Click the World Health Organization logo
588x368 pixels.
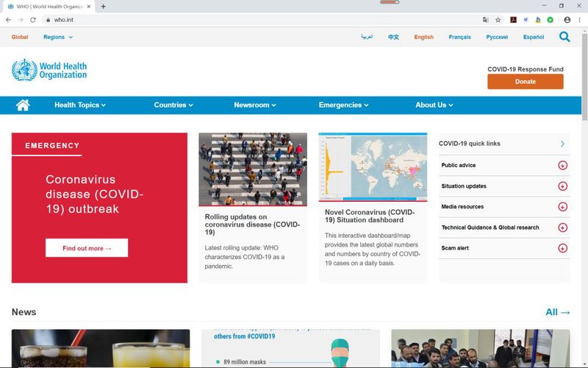pyautogui.click(x=49, y=70)
